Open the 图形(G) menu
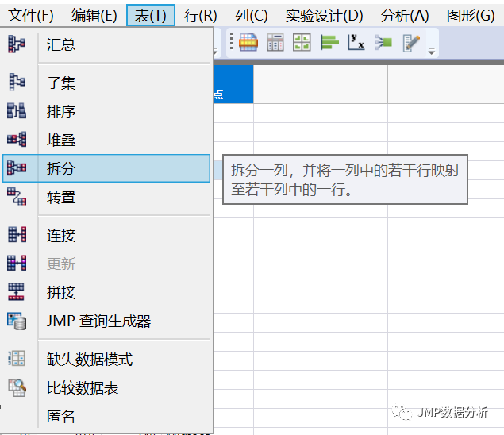The height and width of the screenshot is (435, 504). pos(470,15)
